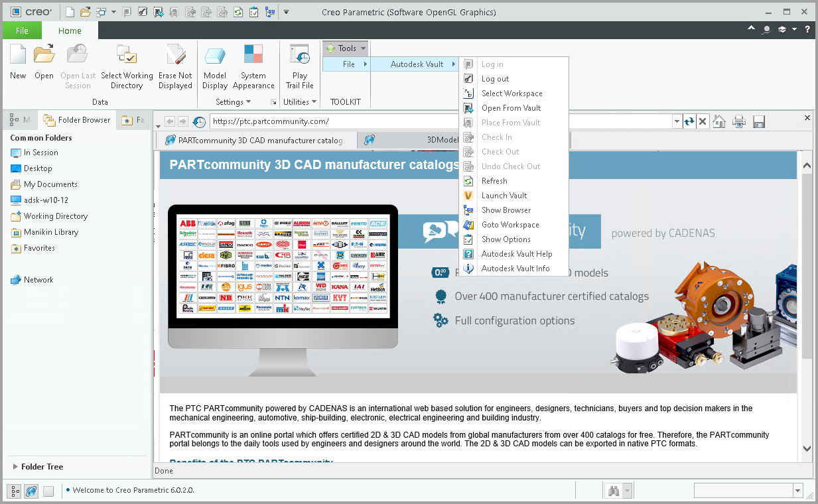Viewport: 818px width, 504px height.
Task: Open the Desktop common folder
Action: coord(31,168)
